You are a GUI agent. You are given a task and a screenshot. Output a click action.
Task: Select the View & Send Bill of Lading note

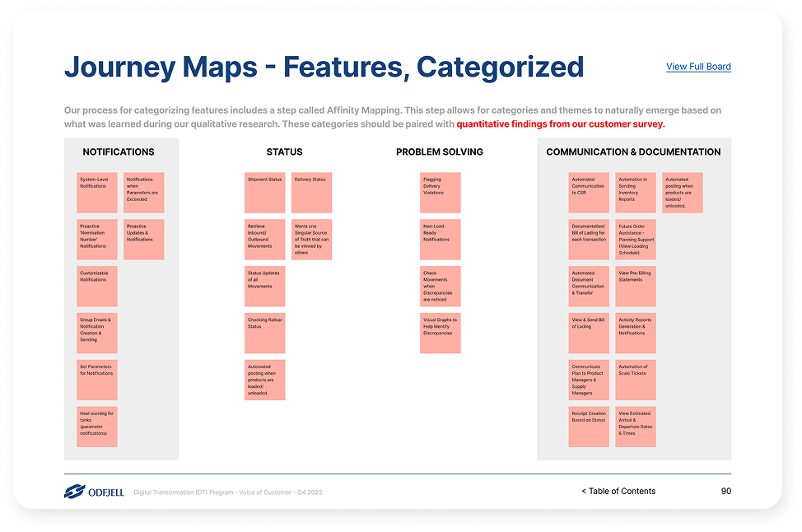(x=589, y=334)
